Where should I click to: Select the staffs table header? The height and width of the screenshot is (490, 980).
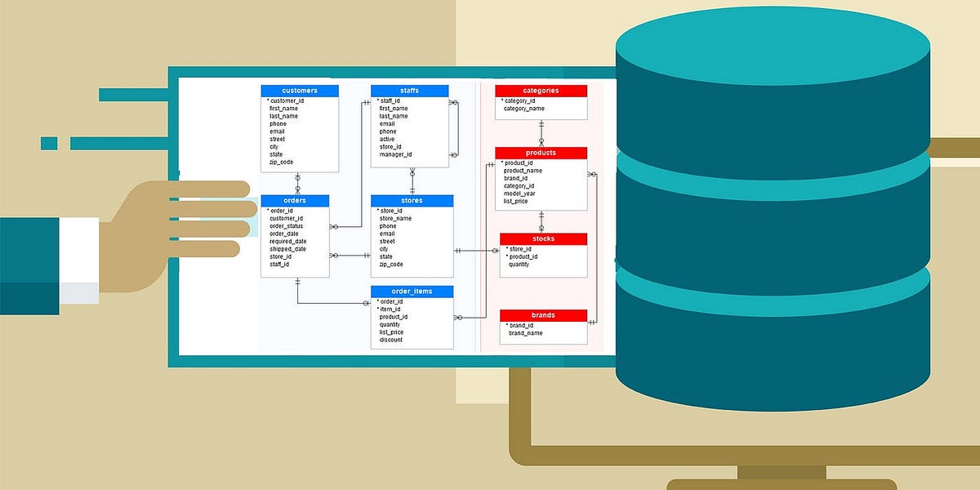point(410,90)
